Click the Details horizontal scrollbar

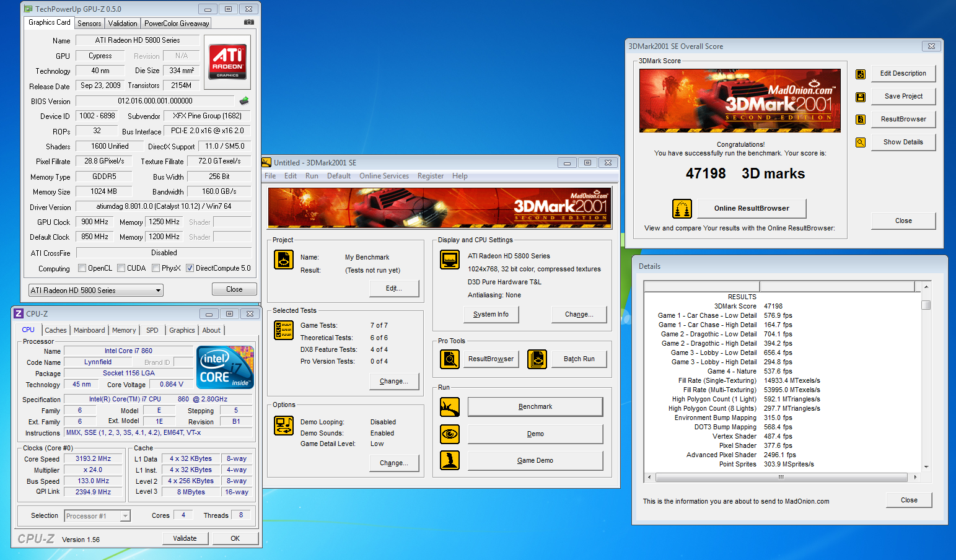[x=781, y=477]
